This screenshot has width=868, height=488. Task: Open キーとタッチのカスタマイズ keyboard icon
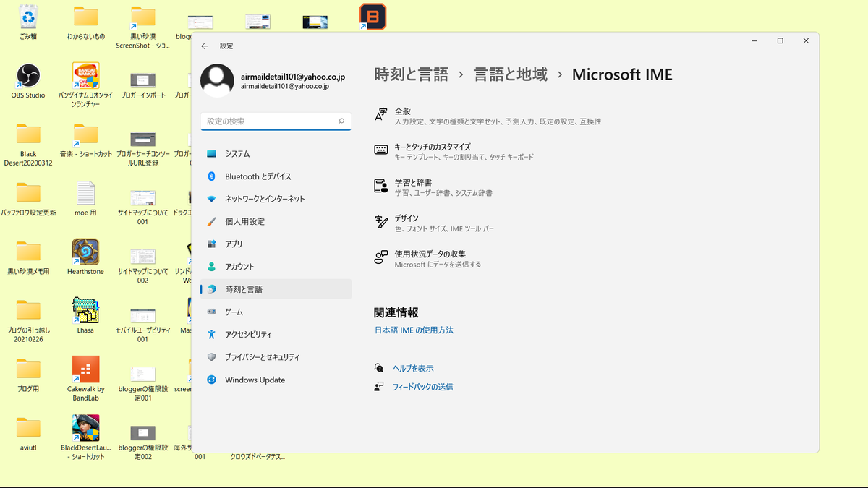(381, 150)
